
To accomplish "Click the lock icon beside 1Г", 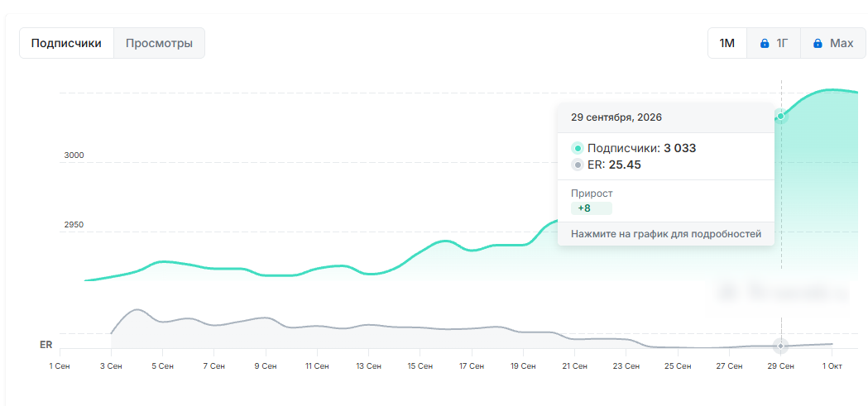I will (x=765, y=43).
